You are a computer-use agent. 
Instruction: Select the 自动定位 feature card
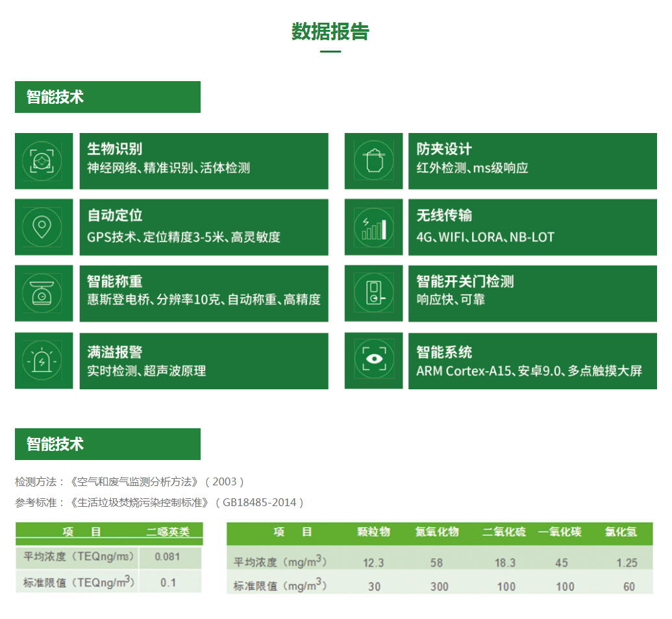[204, 227]
